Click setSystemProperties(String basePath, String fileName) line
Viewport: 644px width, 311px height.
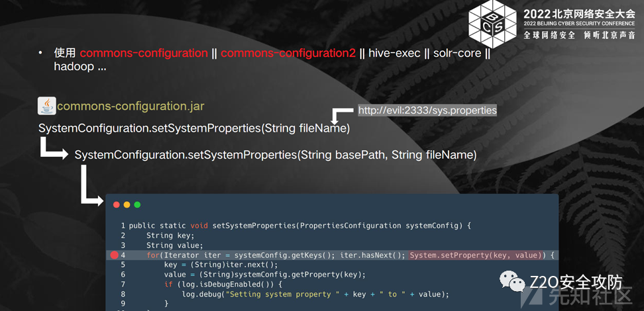click(276, 155)
